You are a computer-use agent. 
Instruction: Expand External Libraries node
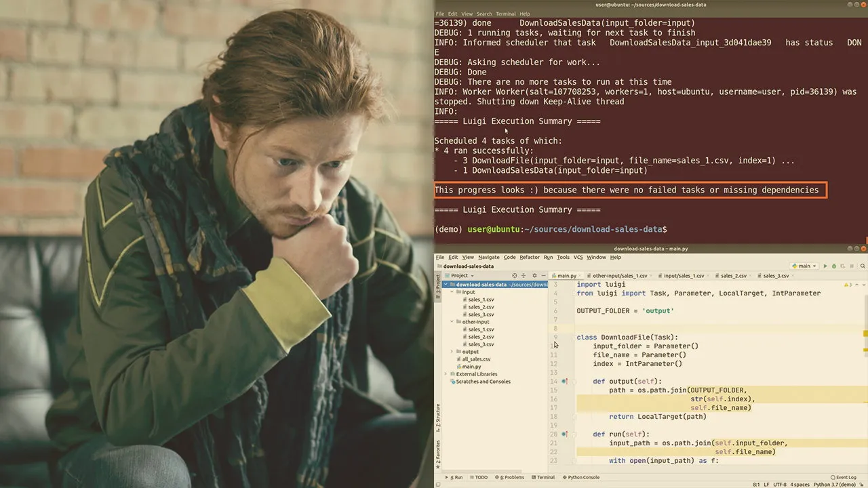(x=446, y=374)
